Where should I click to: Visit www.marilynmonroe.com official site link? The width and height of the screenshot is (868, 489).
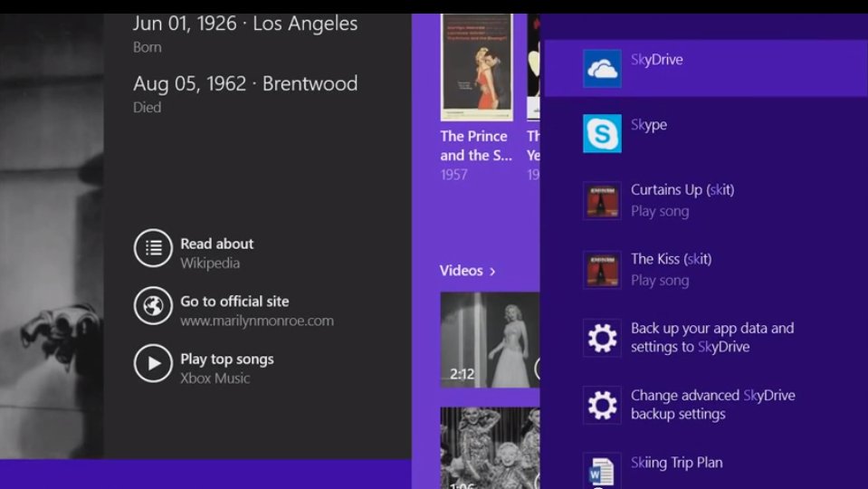click(256, 321)
